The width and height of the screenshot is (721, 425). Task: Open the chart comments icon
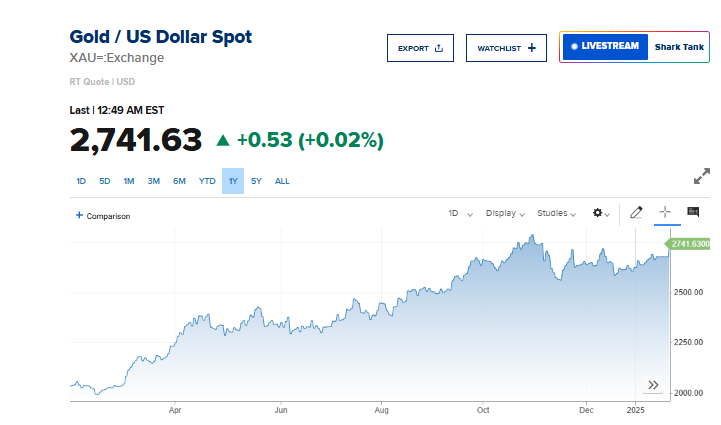(692, 212)
